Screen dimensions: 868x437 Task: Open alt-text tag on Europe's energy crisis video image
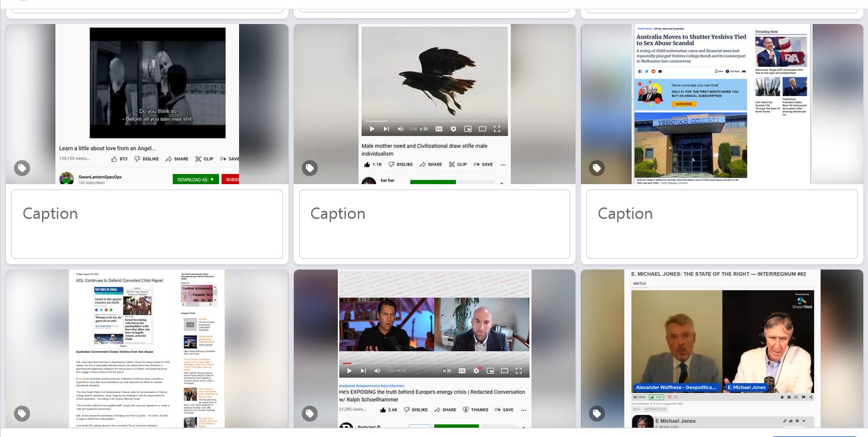(x=309, y=414)
